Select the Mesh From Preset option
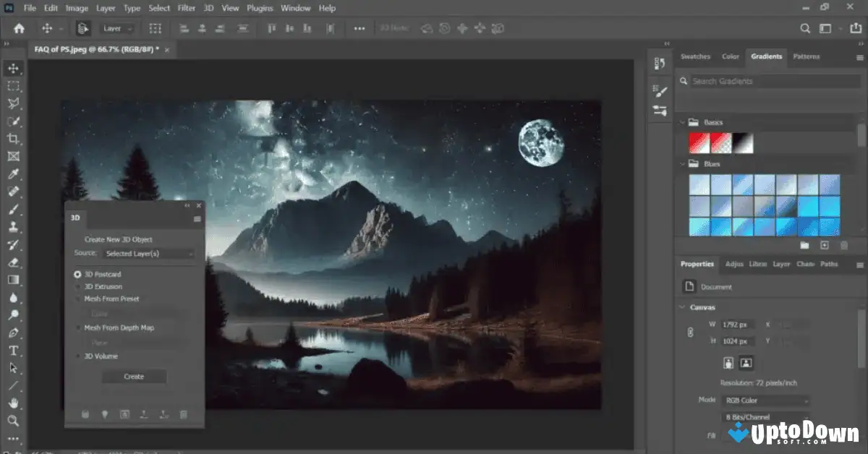Viewport: 868px width, 454px height. point(77,299)
